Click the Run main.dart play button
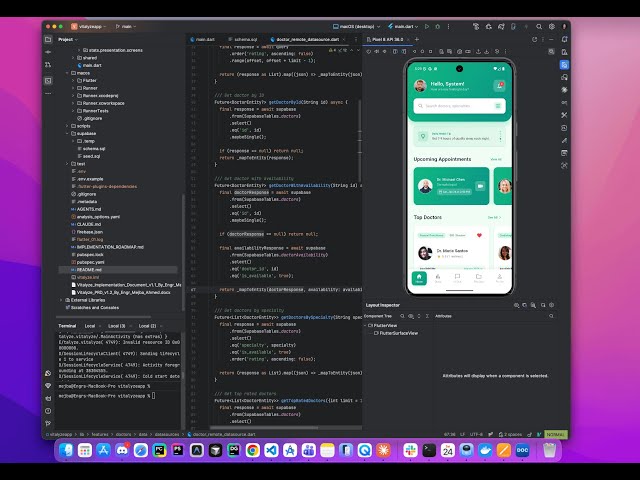Screen dimensions: 640x480 click(x=427, y=27)
